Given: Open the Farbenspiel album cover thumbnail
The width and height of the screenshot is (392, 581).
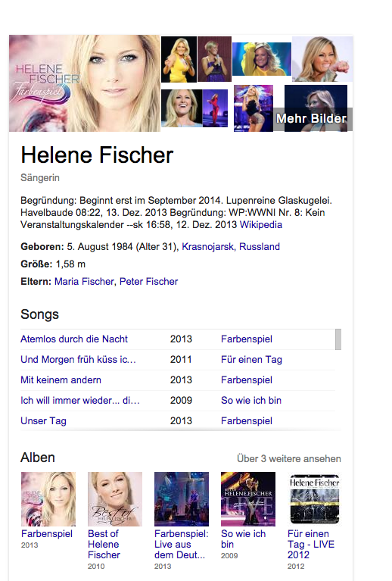Looking at the screenshot, I should tap(48, 499).
